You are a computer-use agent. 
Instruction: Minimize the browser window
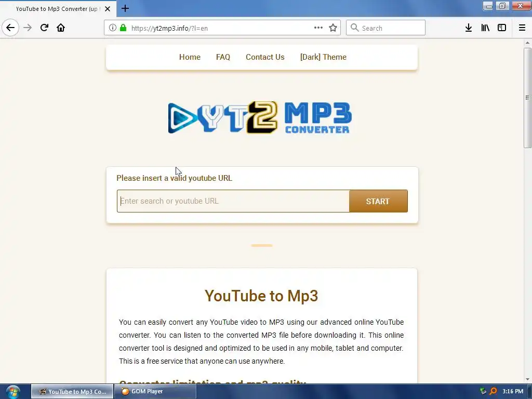click(488, 6)
